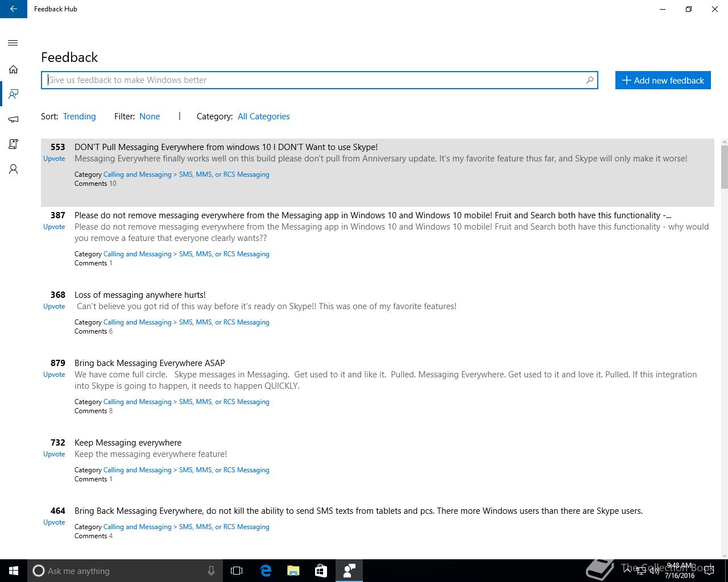Click 'Comments 10' on first feedback
Image resolution: width=728 pixels, height=582 pixels.
point(95,184)
